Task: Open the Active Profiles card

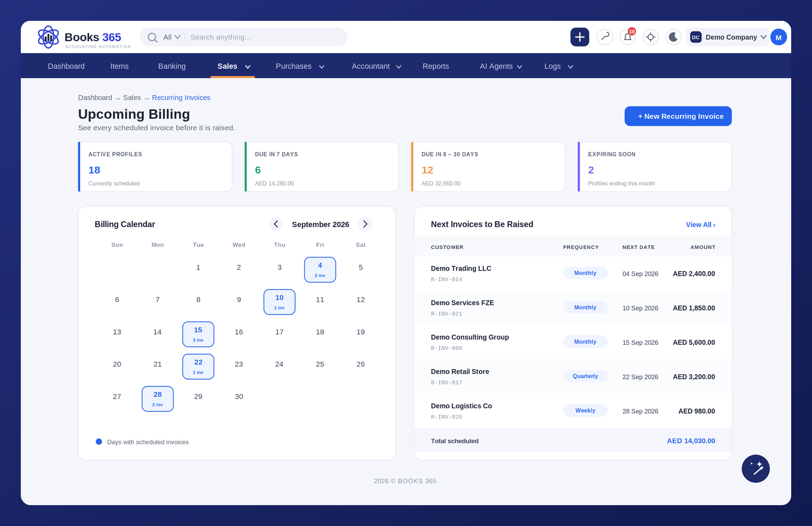Action: [x=155, y=167]
